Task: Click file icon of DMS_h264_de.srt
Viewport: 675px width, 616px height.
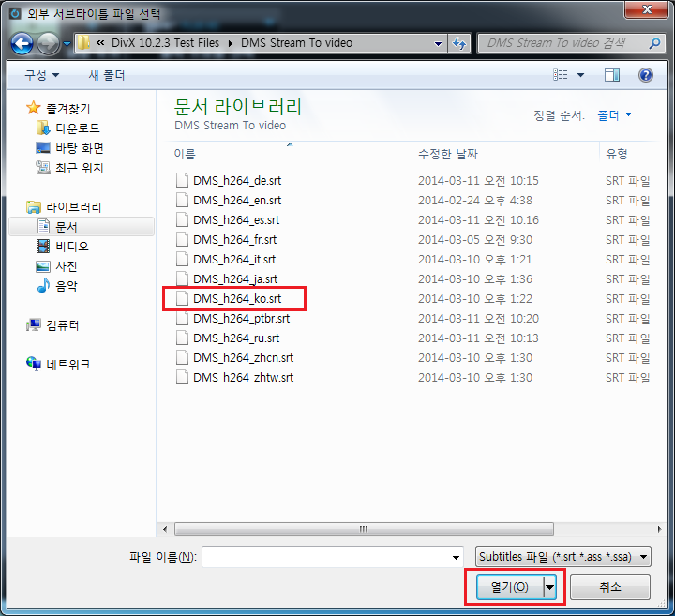Action: 182,180
